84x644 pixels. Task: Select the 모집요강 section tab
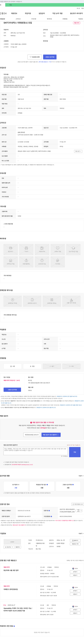click(x=3, y=19)
